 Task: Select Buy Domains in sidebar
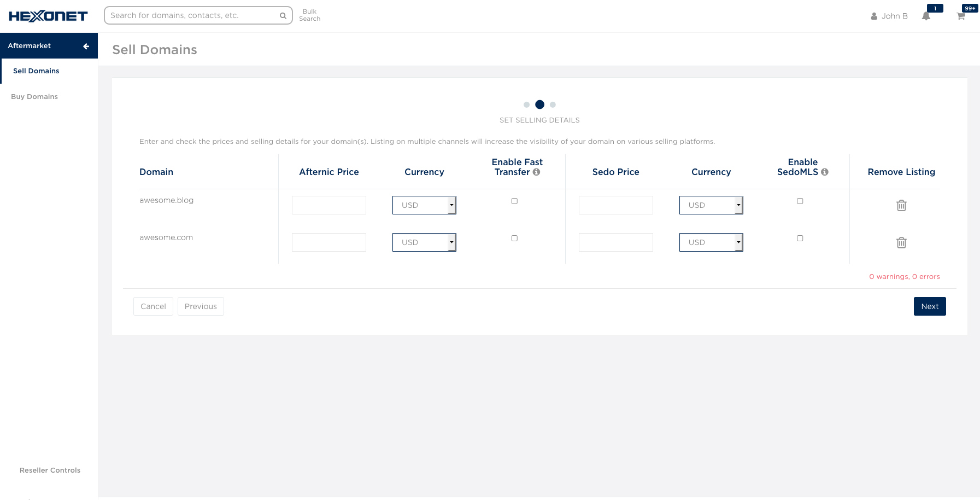tap(34, 97)
